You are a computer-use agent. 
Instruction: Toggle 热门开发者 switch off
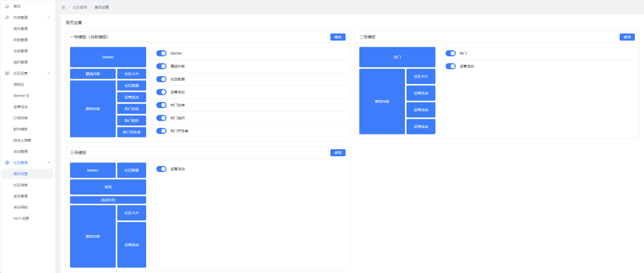161,131
